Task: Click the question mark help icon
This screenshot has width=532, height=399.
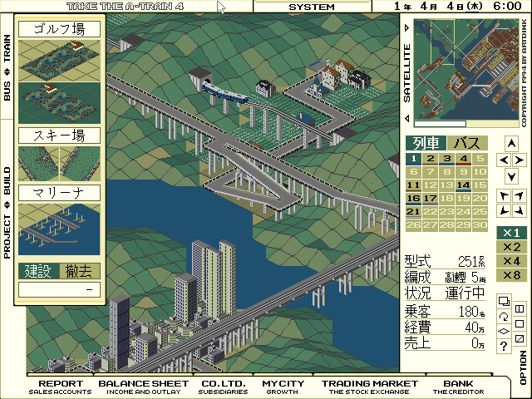Action: point(504,345)
